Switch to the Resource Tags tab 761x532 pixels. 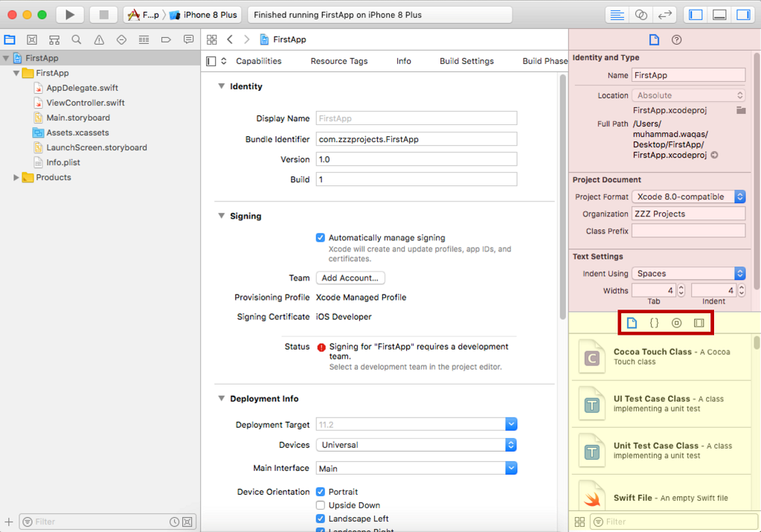[x=339, y=61]
